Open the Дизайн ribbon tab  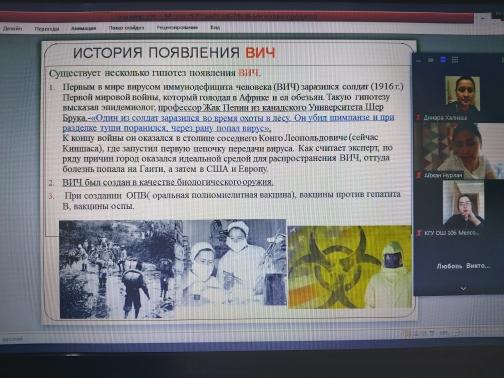(12, 29)
